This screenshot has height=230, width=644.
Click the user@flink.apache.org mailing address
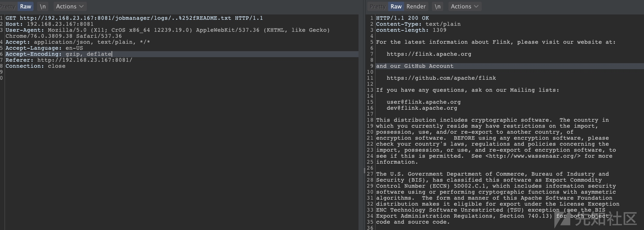pos(423,102)
